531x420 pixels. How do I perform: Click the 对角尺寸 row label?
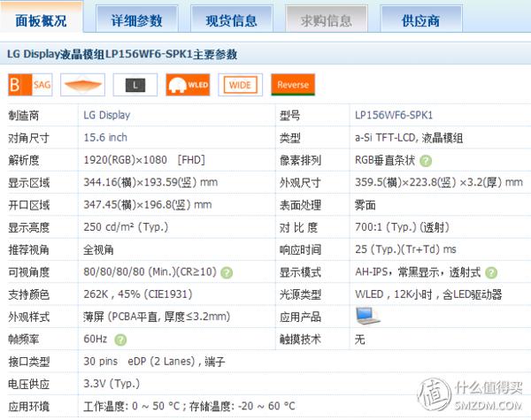click(x=29, y=138)
